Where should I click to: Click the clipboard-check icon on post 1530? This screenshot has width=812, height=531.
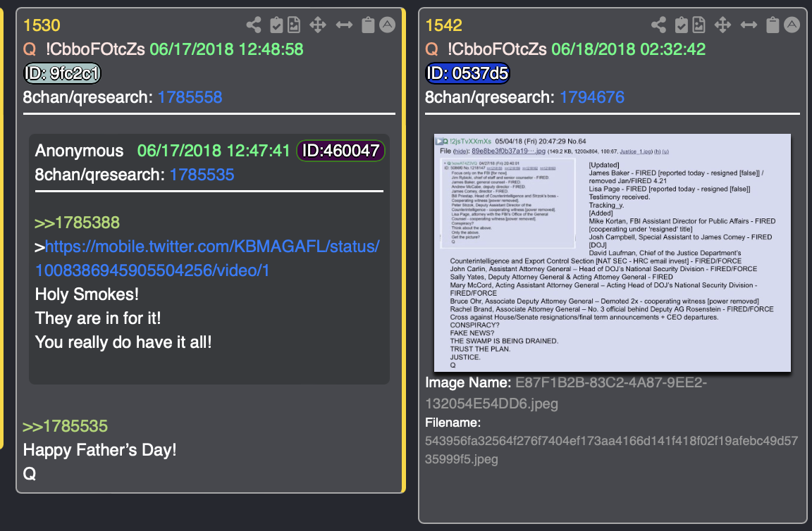(276, 25)
